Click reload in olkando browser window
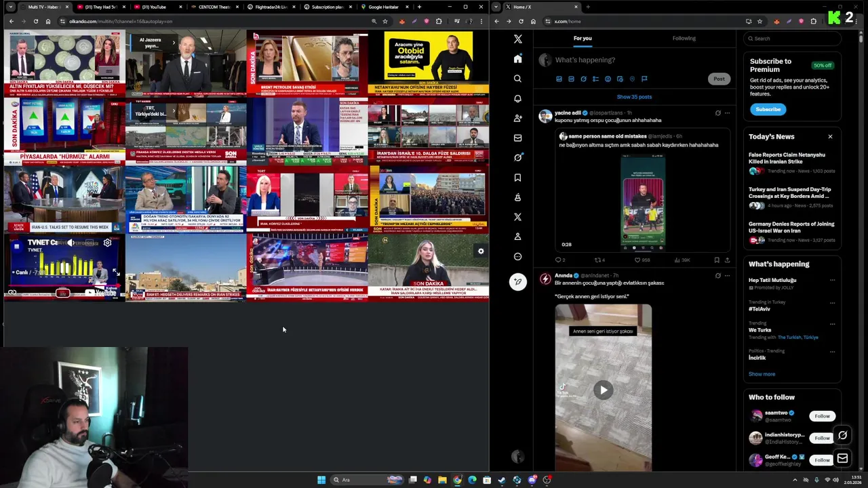This screenshot has height=488, width=868. click(x=35, y=21)
